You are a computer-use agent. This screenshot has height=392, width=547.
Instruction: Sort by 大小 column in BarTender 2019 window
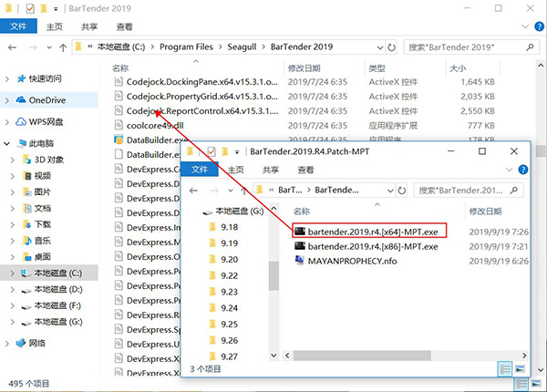458,68
